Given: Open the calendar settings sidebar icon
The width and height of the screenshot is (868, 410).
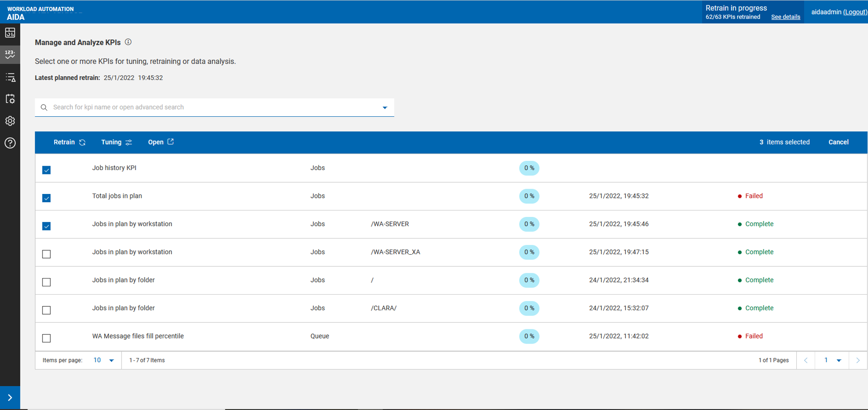Looking at the screenshot, I should coord(10,99).
